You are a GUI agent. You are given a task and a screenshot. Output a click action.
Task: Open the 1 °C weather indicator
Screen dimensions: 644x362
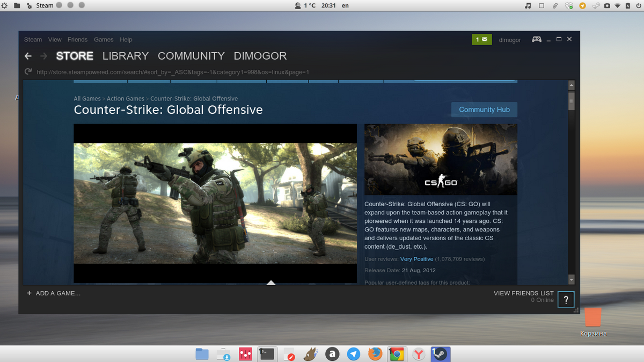[x=305, y=5]
